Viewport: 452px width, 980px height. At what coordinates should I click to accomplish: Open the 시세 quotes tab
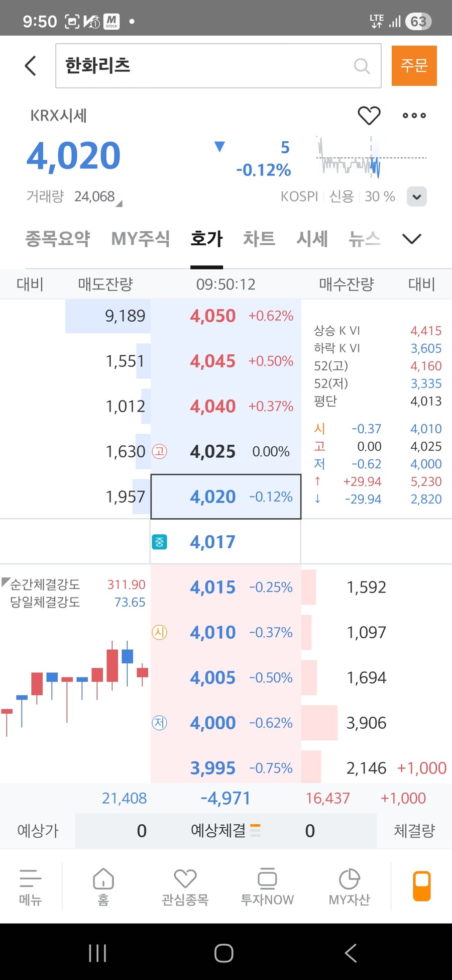point(312,240)
